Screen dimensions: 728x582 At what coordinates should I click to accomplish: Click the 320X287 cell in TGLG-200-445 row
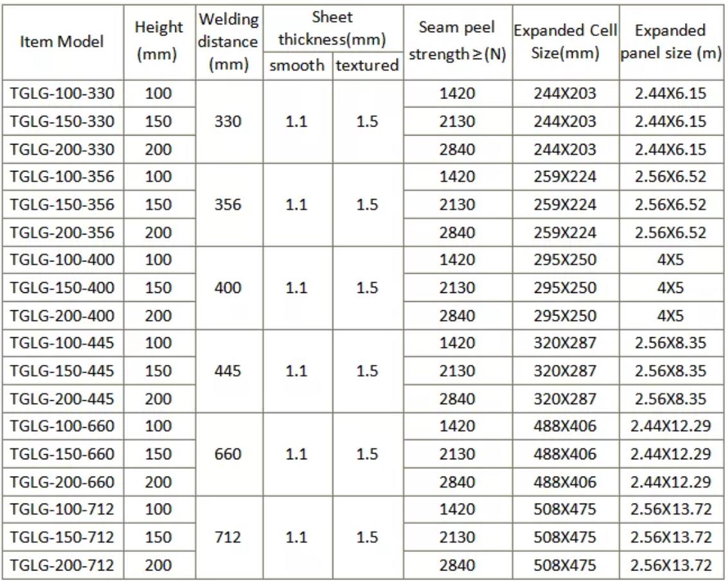pos(566,399)
